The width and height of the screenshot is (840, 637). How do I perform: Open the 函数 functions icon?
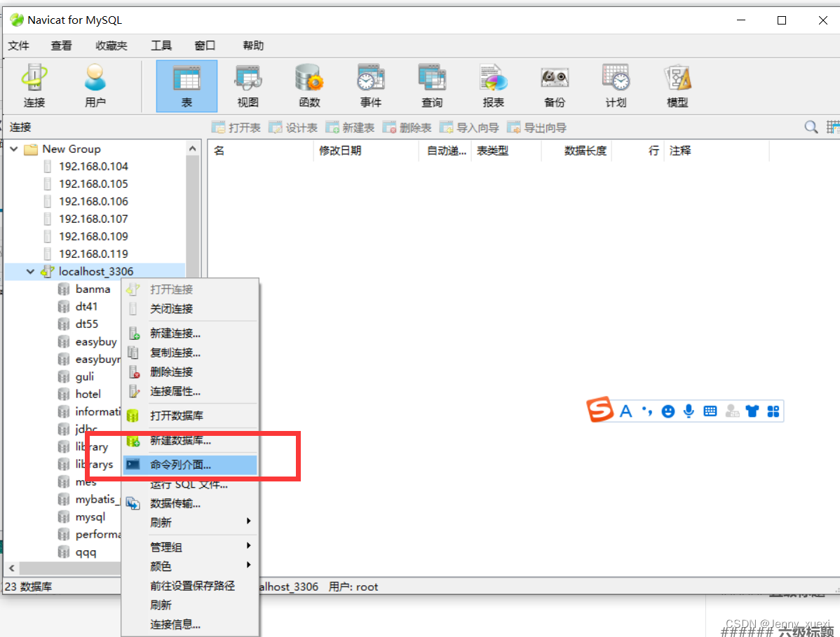click(309, 85)
